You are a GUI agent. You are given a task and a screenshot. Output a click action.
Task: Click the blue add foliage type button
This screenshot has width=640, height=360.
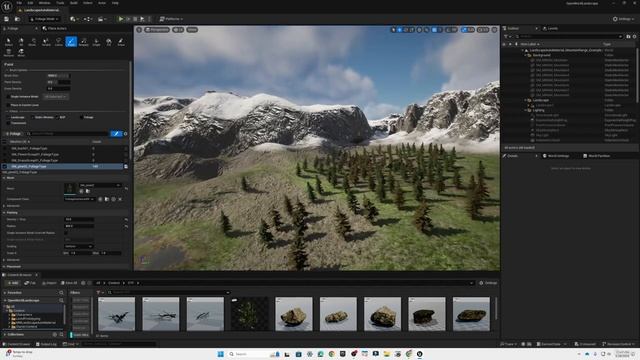pyautogui.click(x=116, y=133)
